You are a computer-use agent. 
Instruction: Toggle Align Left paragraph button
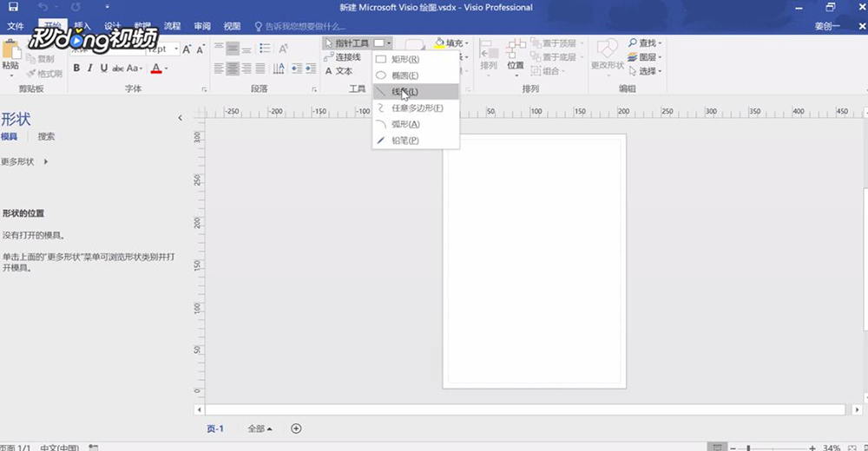pos(219,69)
